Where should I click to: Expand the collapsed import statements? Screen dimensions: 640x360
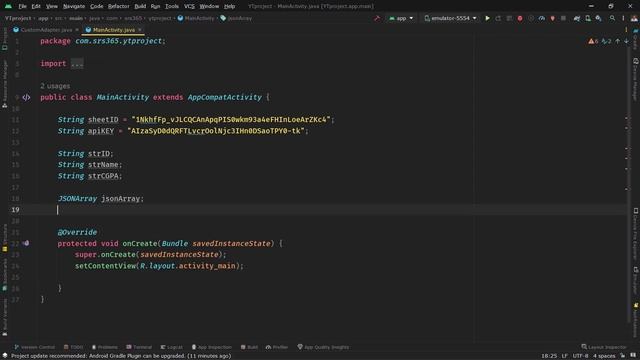coord(77,64)
